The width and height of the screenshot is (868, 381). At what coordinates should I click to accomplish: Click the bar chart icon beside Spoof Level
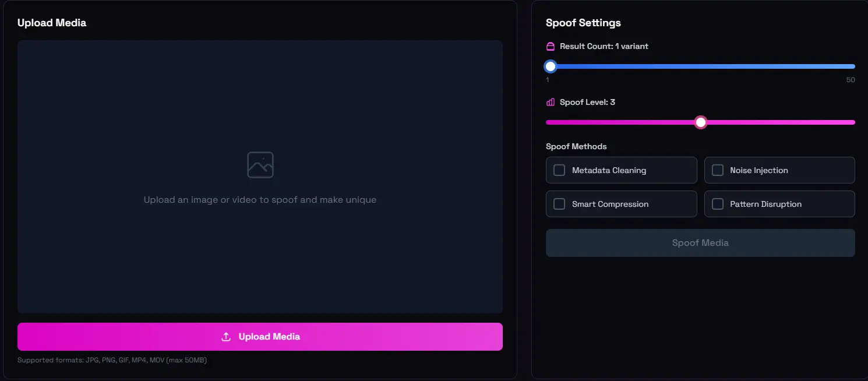(x=551, y=103)
